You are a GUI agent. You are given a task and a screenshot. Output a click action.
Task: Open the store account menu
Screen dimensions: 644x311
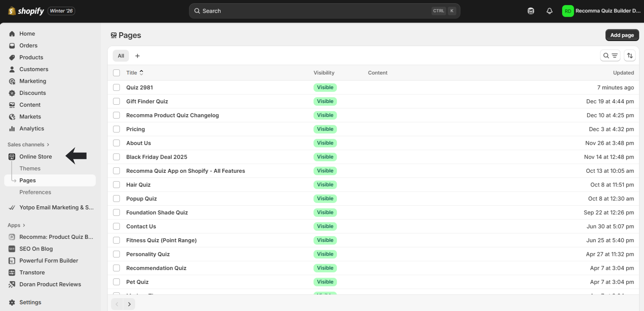tap(601, 11)
